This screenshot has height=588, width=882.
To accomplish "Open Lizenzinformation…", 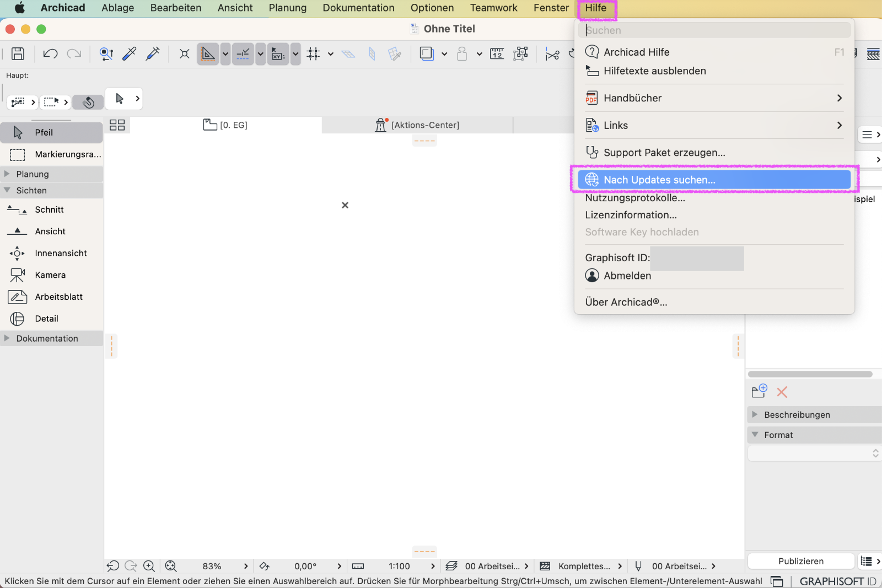I will pyautogui.click(x=714, y=215).
